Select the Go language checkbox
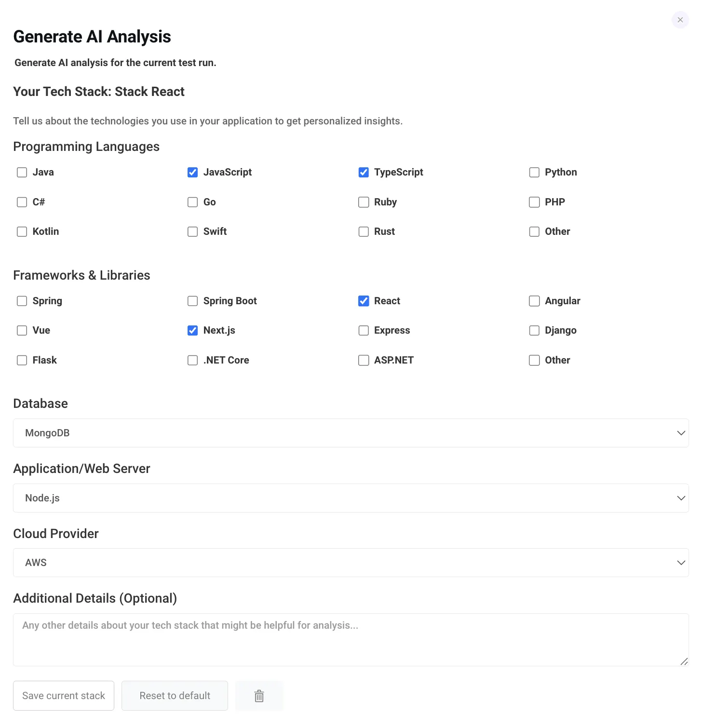703x728 pixels. point(192,202)
